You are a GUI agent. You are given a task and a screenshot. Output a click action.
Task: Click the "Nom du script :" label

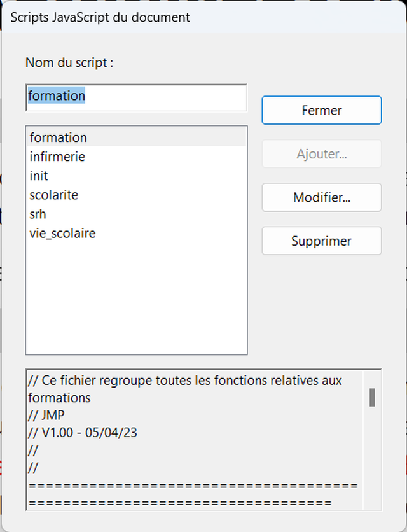(x=69, y=62)
